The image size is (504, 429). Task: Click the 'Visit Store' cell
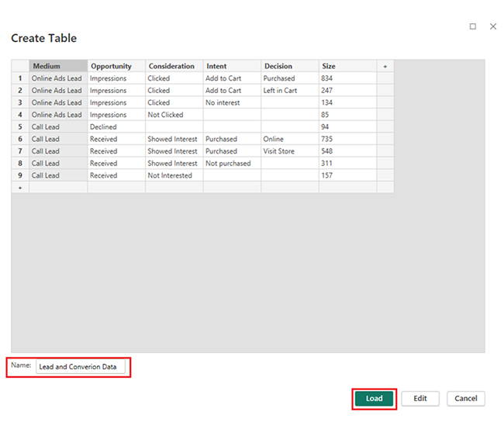(x=289, y=151)
